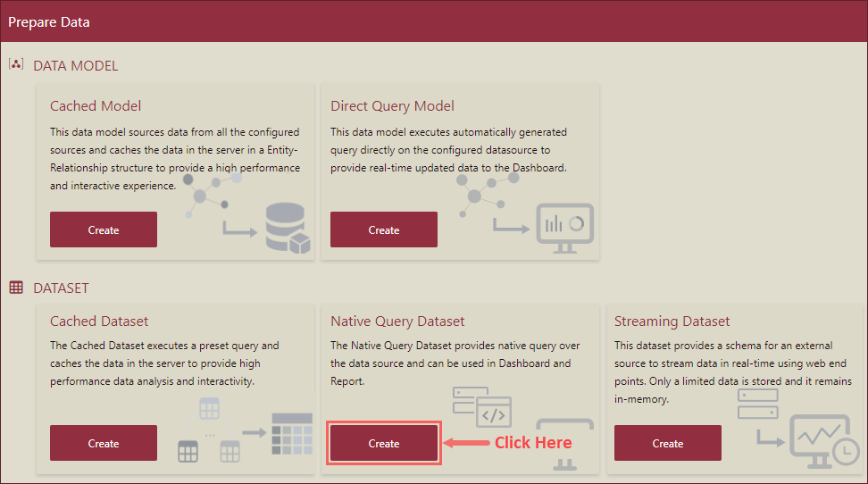868x484 pixels.
Task: Click Create under Cached Model
Action: 104,229
